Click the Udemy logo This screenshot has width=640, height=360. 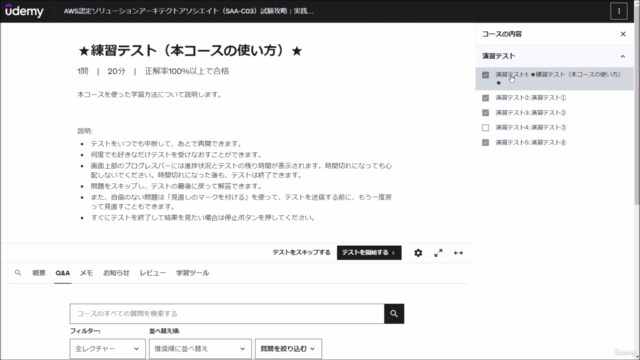pyautogui.click(x=24, y=11)
